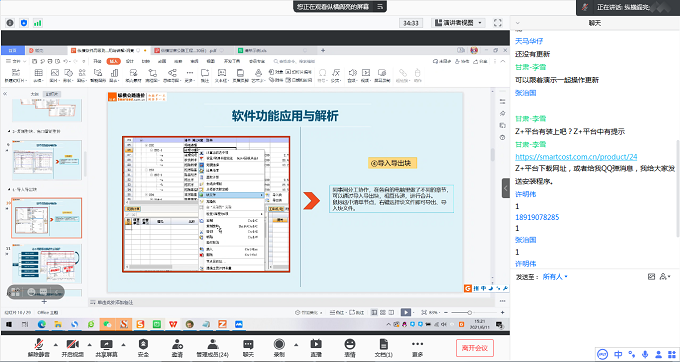Expand recording options arrow
The image size is (680, 362).
click(296, 345)
